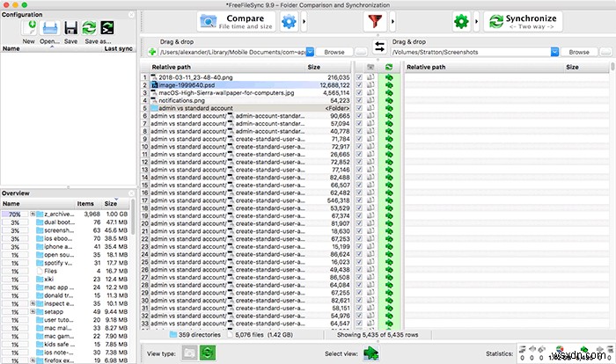Select file 2018-03-11_23-48-40.png

click(195, 77)
